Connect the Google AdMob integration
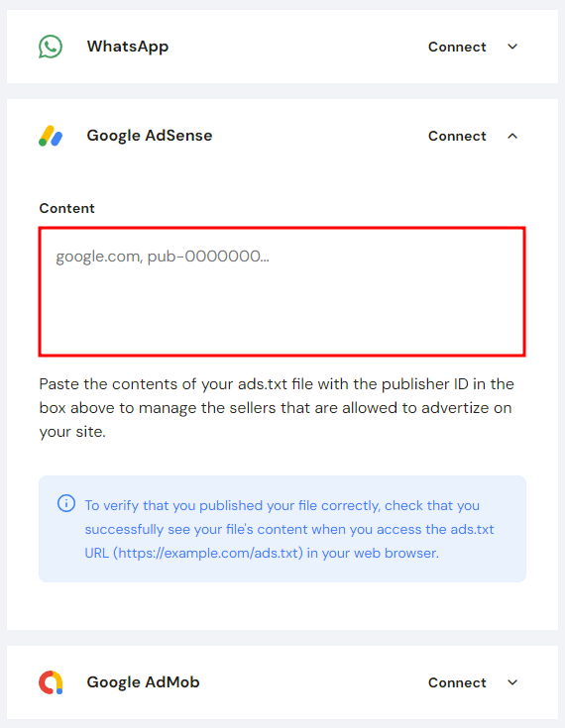Viewport: 565px width, 728px height. click(457, 682)
